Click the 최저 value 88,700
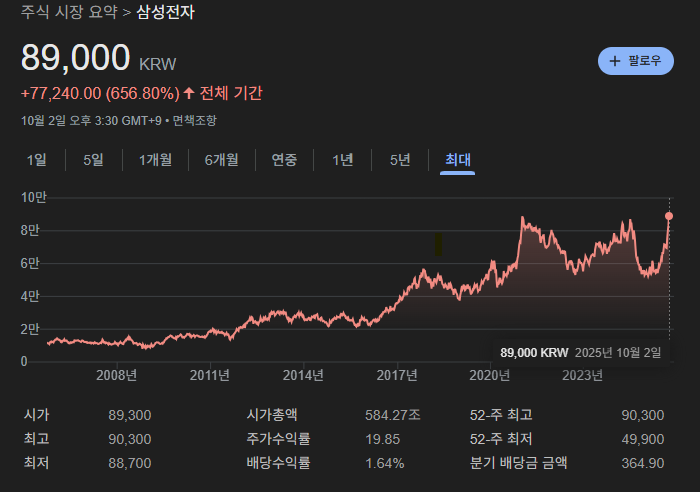Viewport: 700px width, 492px height. click(129, 463)
